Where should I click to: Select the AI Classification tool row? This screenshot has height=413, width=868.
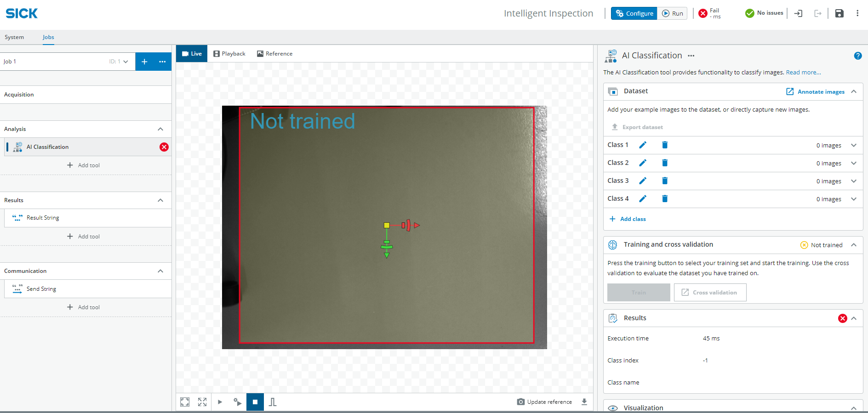87,147
